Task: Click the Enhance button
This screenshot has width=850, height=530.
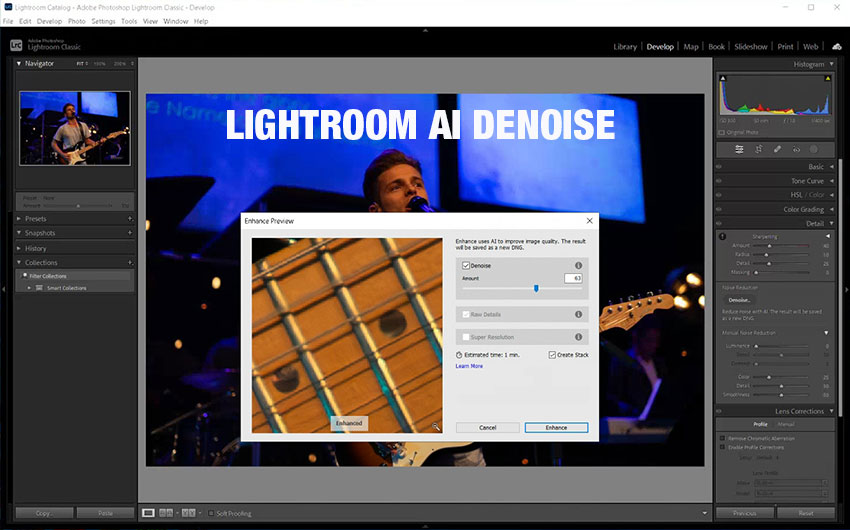Action: (556, 428)
